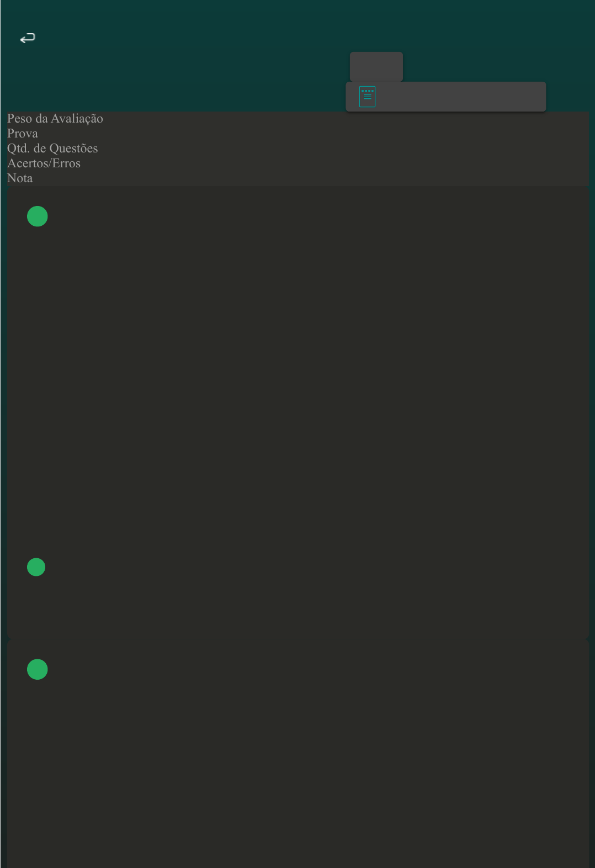
Task: Click the Qtd. de Questões header
Action: (x=52, y=149)
